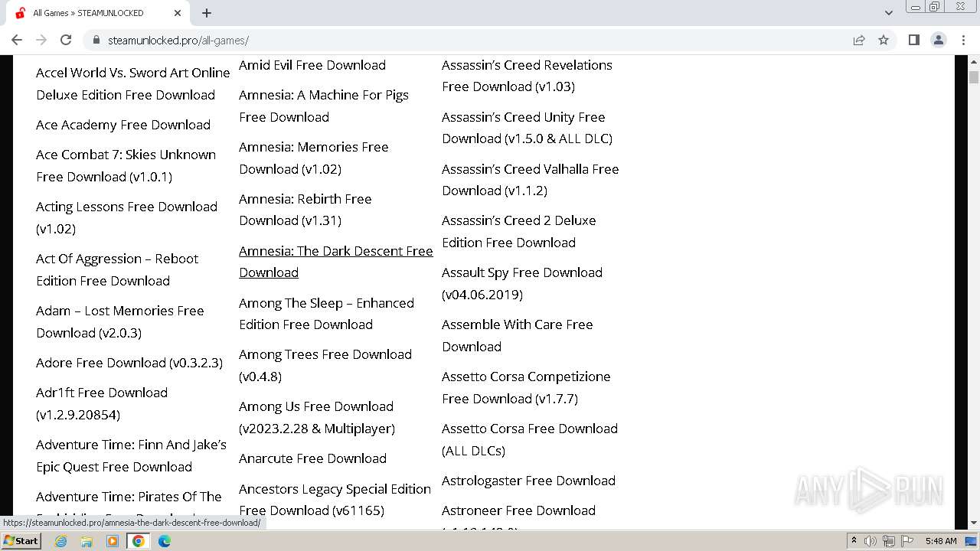This screenshot has width=980, height=551.
Task: Click the share page icon in address bar
Action: pyautogui.click(x=859, y=40)
